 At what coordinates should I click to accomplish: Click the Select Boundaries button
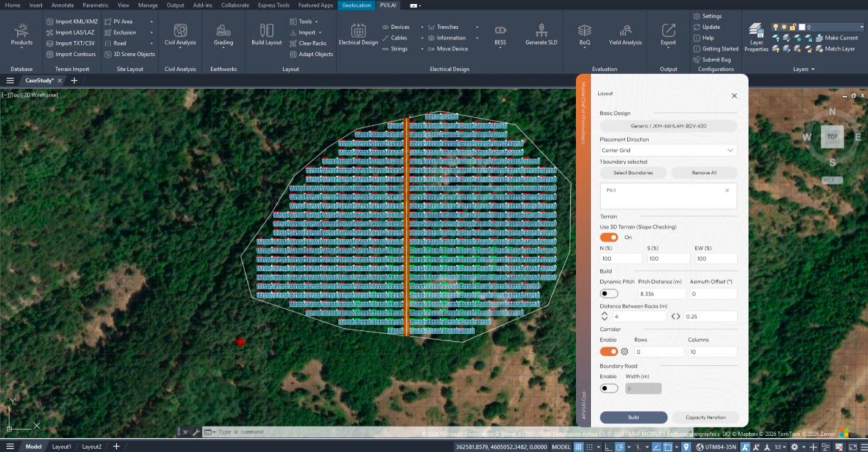tap(633, 173)
